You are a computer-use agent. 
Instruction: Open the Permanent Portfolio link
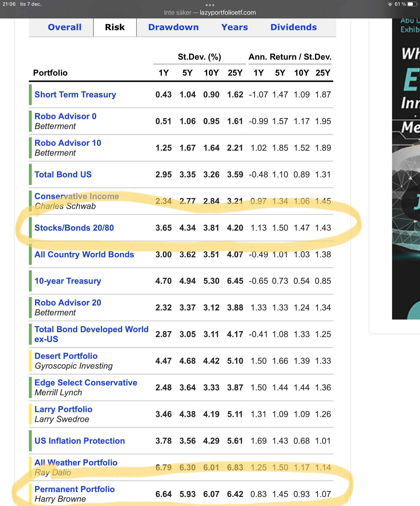tap(74, 489)
